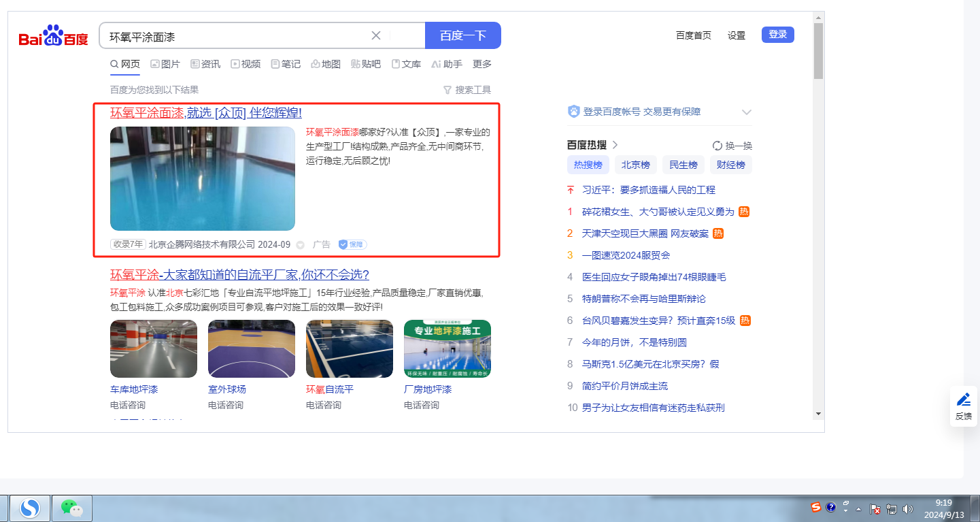Click the 收录7年 badge
This screenshot has height=522, width=980.
click(128, 244)
